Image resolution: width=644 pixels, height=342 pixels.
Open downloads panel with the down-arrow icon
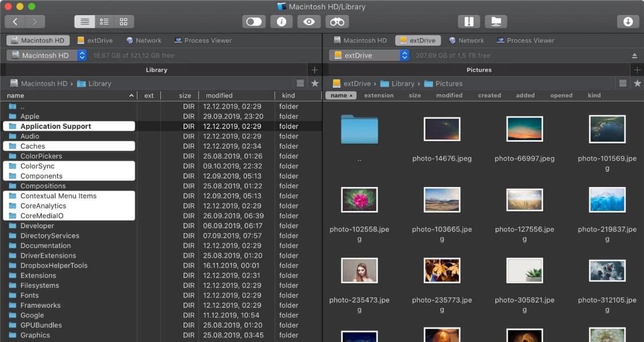coord(627,21)
